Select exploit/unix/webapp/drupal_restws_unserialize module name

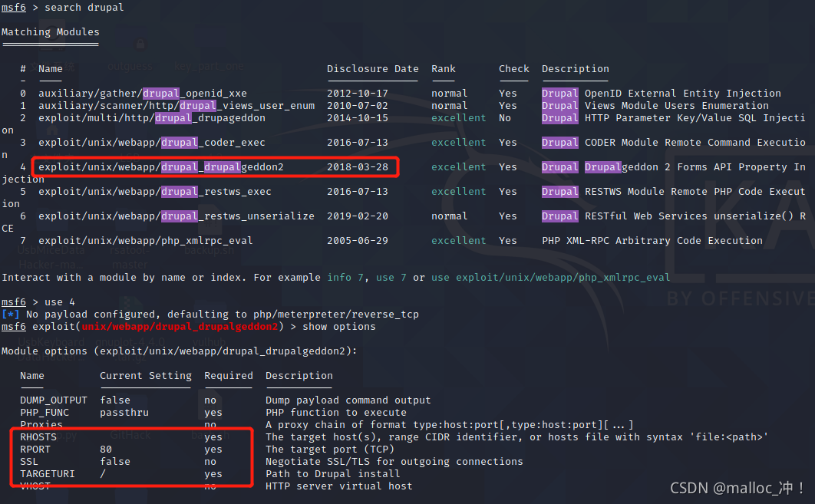pos(177,216)
